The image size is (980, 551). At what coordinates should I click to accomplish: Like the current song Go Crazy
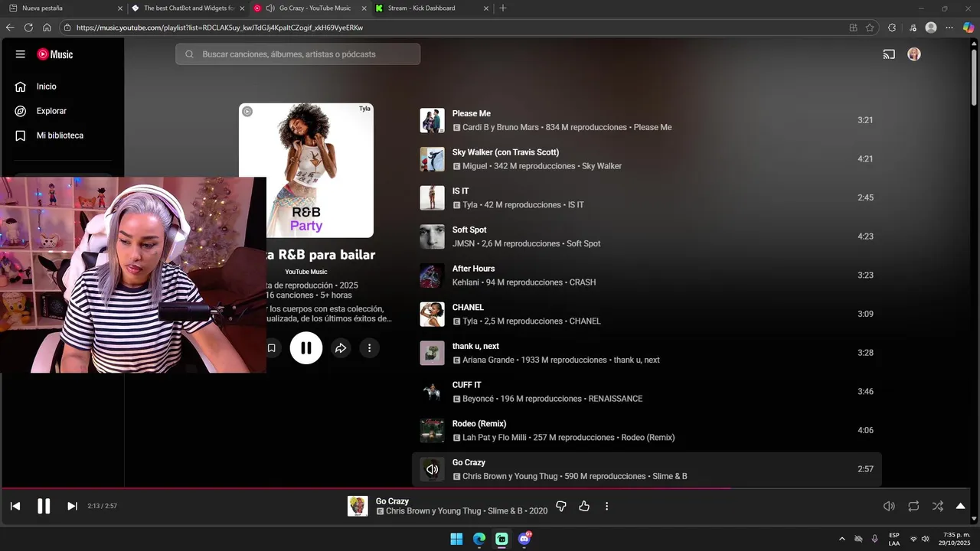(584, 506)
